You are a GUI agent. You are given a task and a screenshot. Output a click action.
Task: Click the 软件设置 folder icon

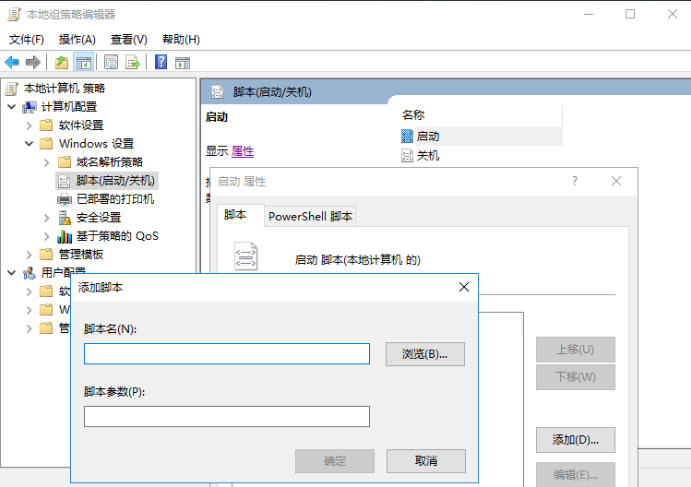coord(46,126)
